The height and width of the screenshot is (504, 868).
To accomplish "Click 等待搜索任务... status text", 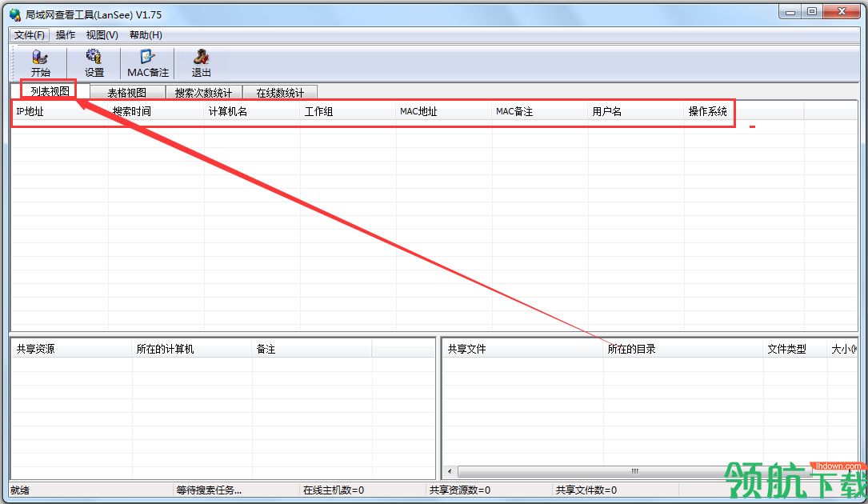I will [x=209, y=490].
